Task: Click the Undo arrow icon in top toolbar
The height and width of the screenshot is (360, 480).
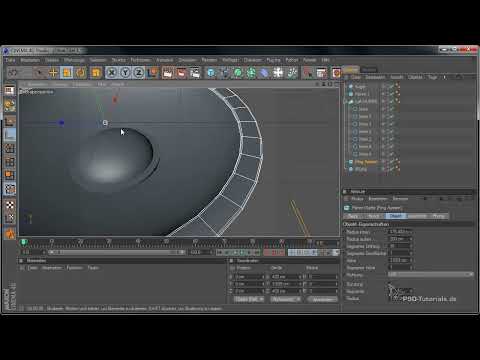Action: click(x=12, y=72)
